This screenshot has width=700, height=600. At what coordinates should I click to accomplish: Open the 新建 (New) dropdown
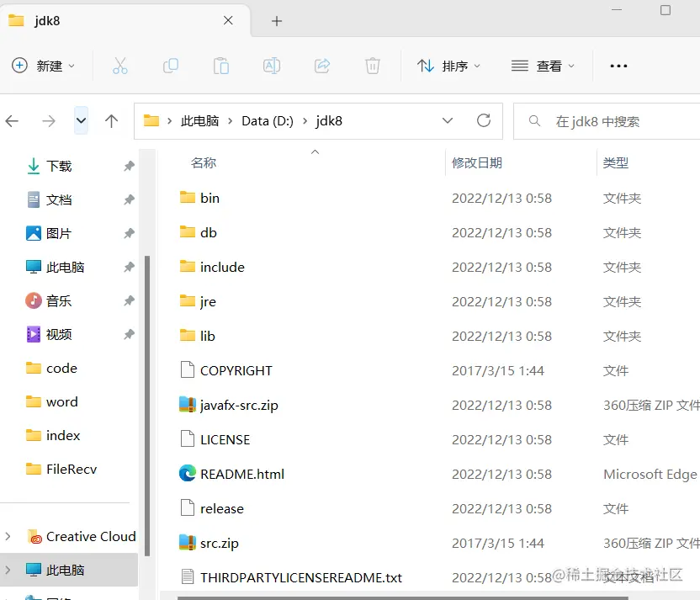[x=43, y=66]
